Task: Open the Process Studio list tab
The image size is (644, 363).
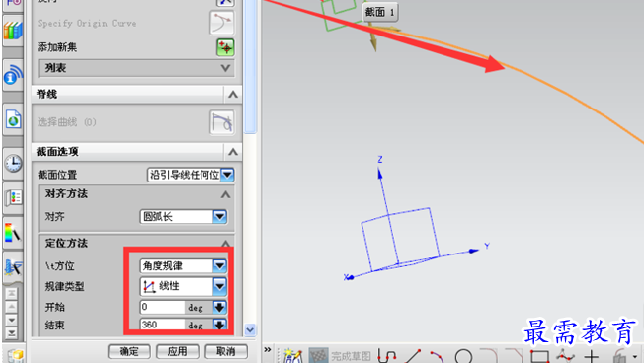Action: 13,197
